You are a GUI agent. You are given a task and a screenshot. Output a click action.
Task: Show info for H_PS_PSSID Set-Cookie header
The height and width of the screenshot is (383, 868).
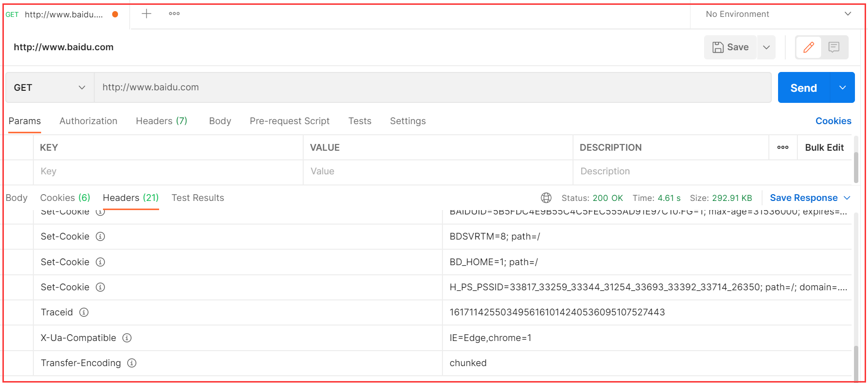coord(100,287)
